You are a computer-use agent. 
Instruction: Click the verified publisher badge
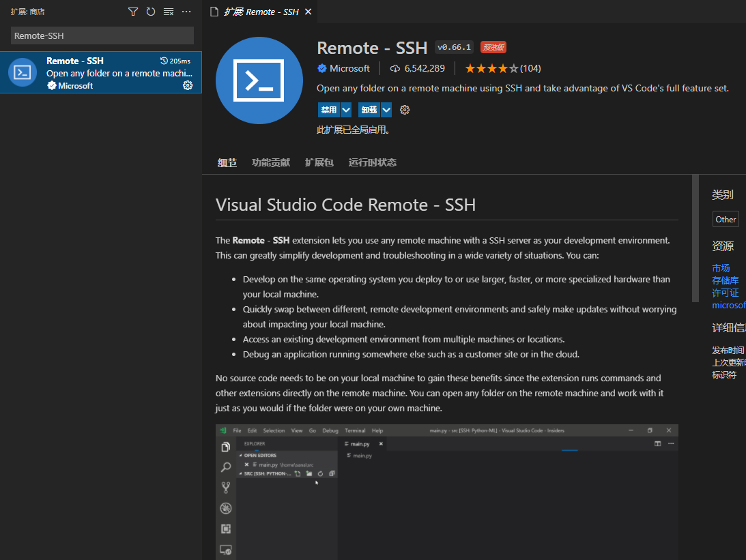pos(322,68)
